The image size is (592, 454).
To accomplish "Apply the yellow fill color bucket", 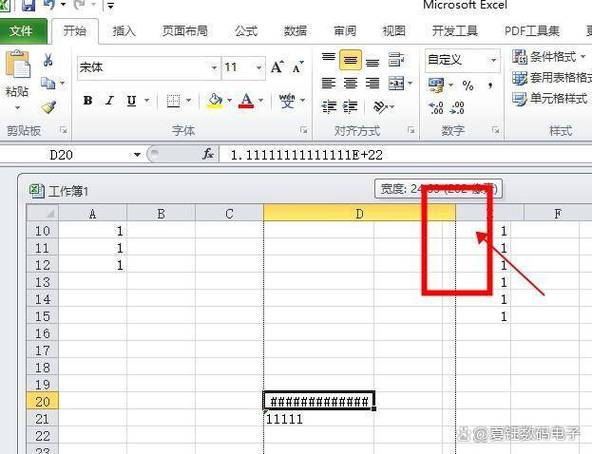I will pos(215,100).
